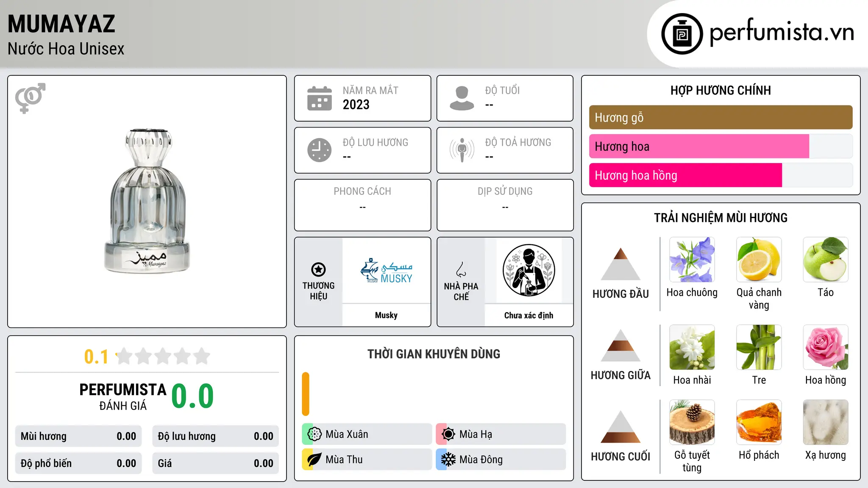The height and width of the screenshot is (488, 868).
Task: Select the Mùa Xuân season label
Action: coord(347,434)
